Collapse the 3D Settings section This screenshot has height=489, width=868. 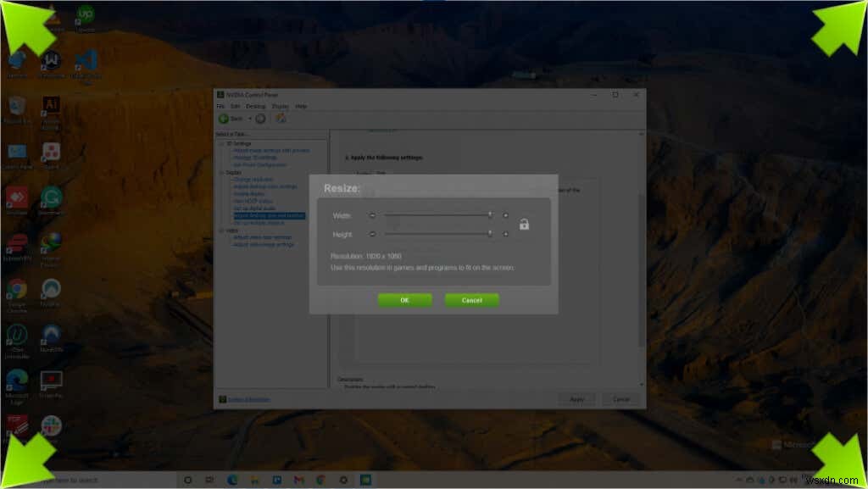coord(220,142)
